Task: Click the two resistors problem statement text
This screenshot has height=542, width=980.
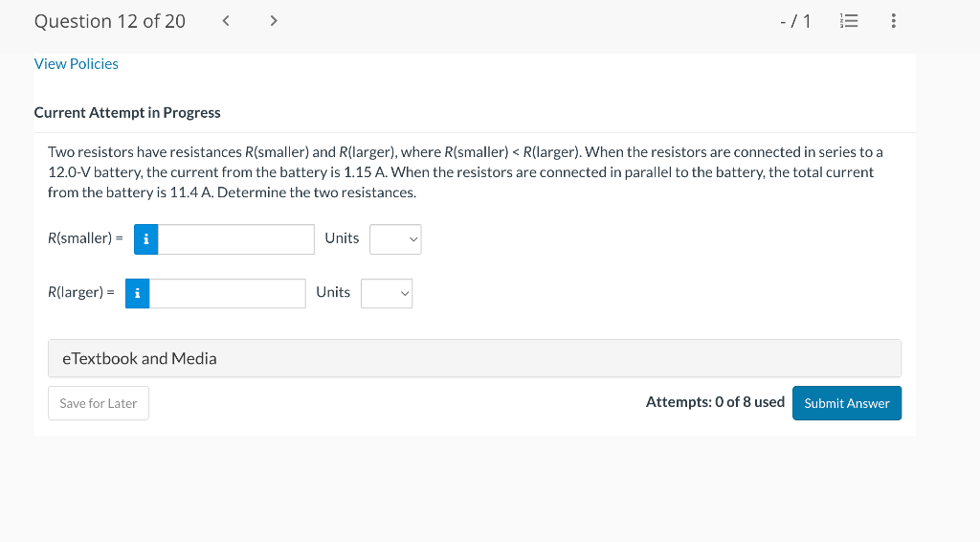Action: pos(465,172)
